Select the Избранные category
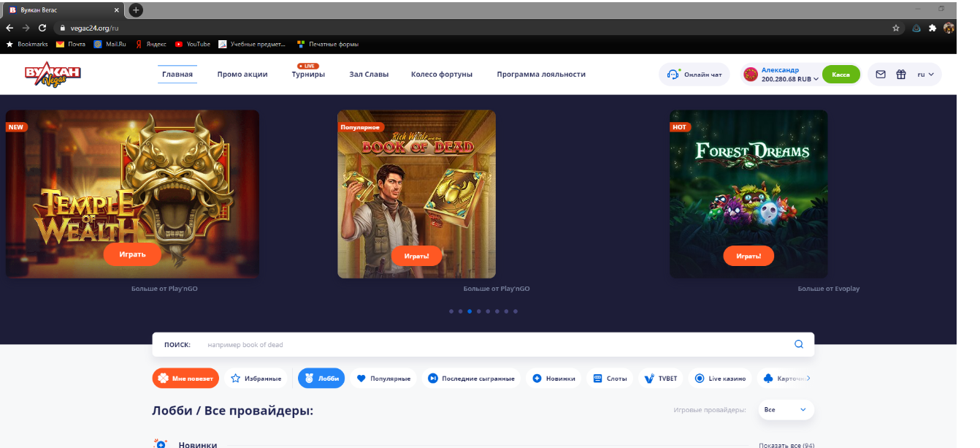The height and width of the screenshot is (448, 980). pos(256,379)
